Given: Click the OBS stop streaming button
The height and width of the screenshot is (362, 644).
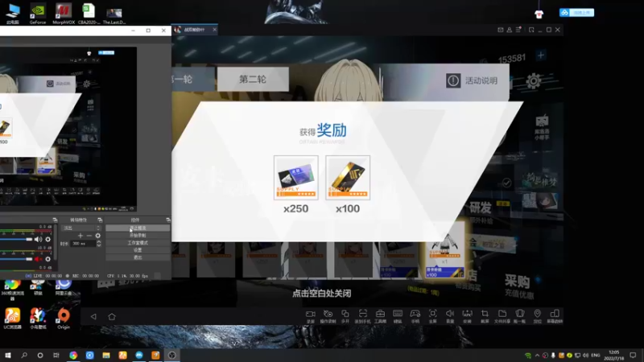Looking at the screenshot, I should tap(138, 228).
